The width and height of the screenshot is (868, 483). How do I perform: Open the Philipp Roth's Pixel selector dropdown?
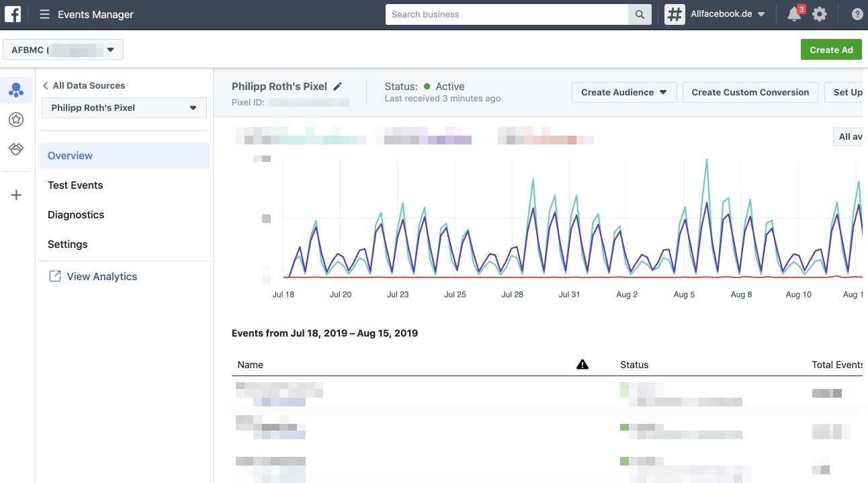(x=124, y=107)
